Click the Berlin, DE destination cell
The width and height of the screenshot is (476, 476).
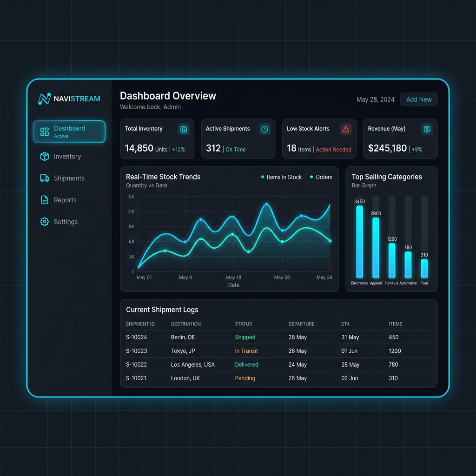183,337
